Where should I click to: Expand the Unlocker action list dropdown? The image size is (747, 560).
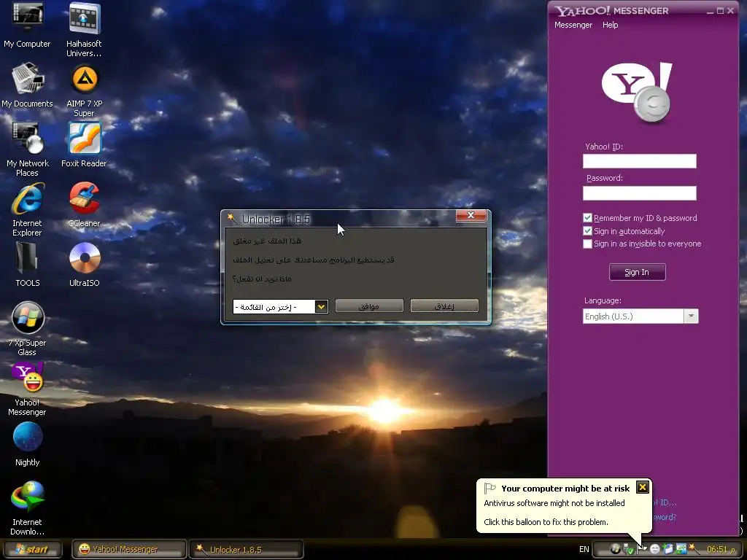(321, 307)
